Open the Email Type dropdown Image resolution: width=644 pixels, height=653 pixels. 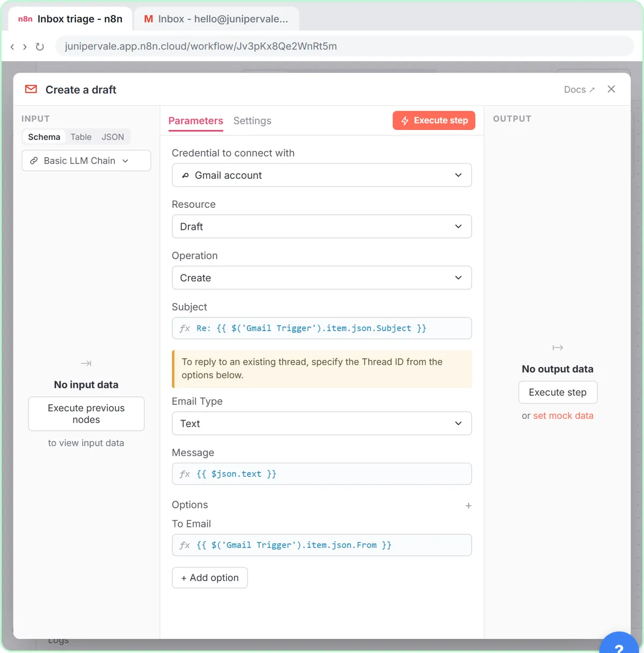pos(322,424)
